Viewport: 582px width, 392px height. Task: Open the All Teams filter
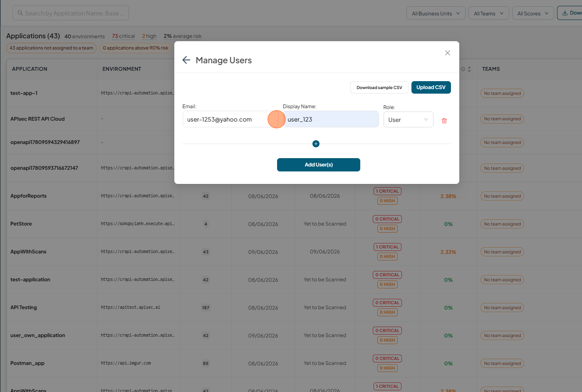click(489, 13)
